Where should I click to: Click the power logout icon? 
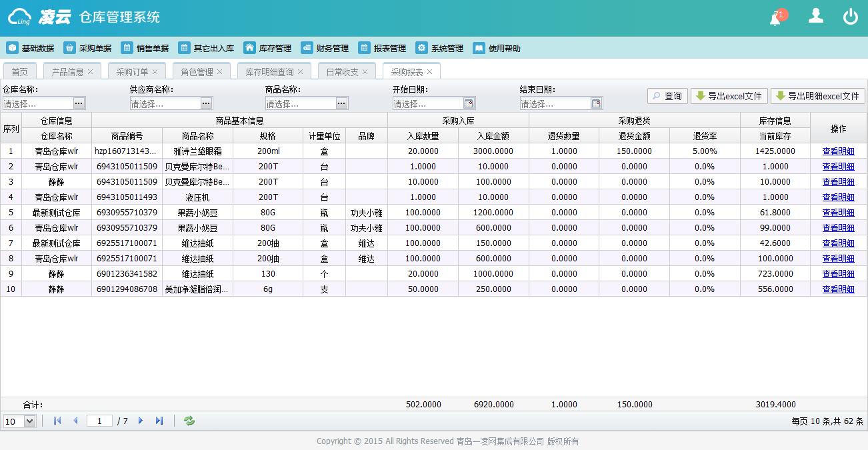[x=850, y=17]
